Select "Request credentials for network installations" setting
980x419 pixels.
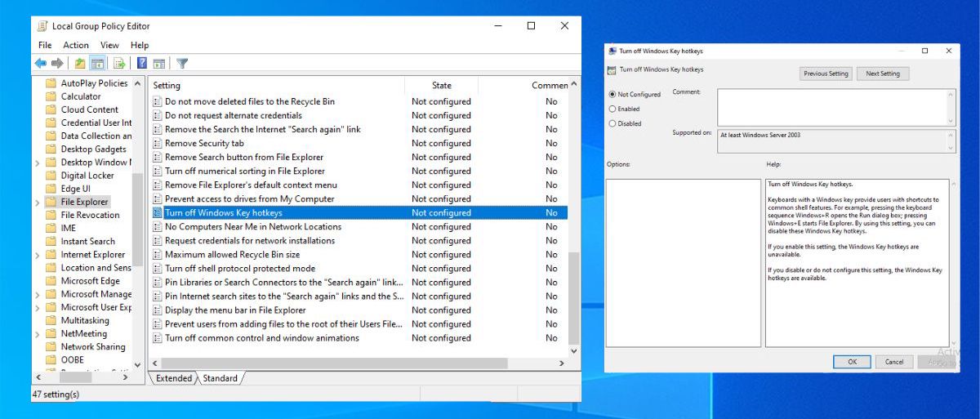click(250, 240)
